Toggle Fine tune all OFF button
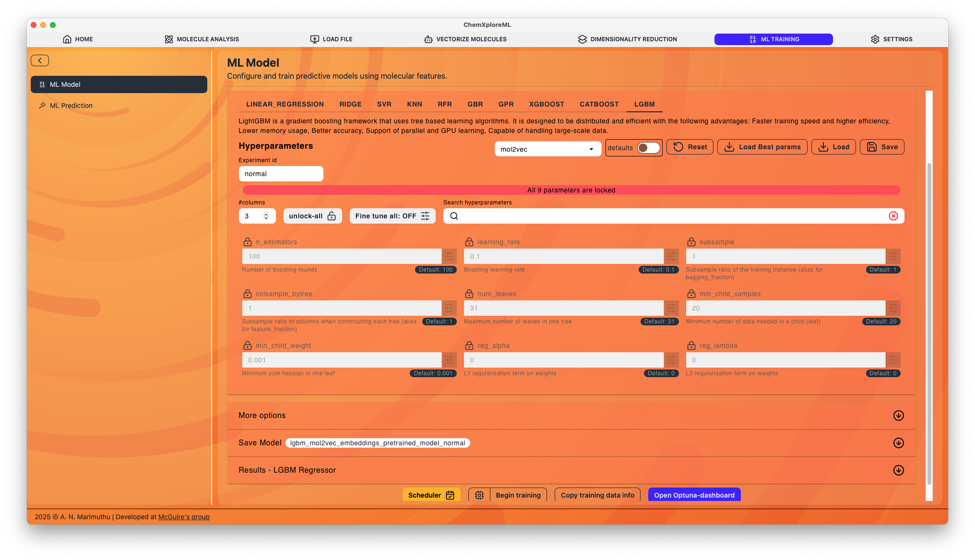Screen dimensions: 975x560 (392, 216)
